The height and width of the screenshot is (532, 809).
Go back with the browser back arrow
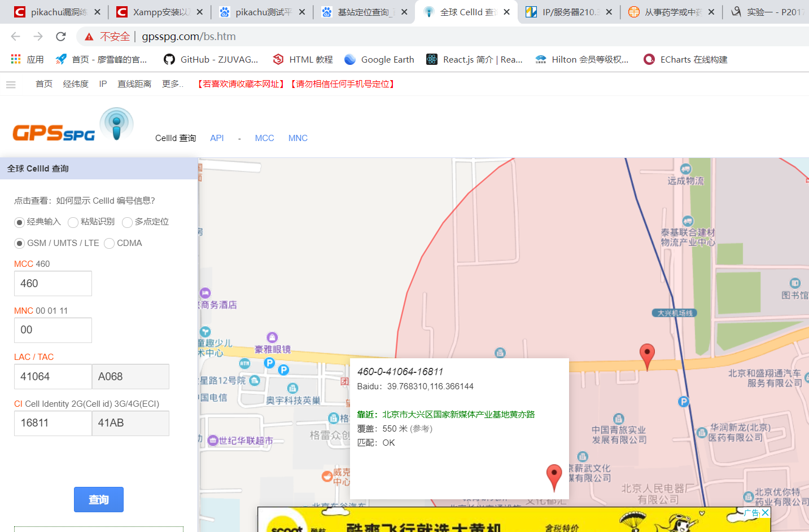[x=15, y=37]
